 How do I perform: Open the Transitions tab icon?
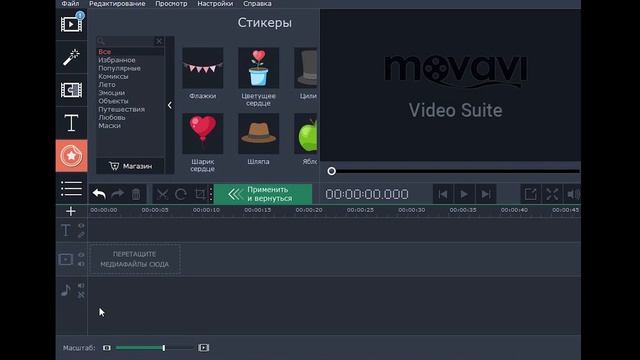[x=71, y=90]
